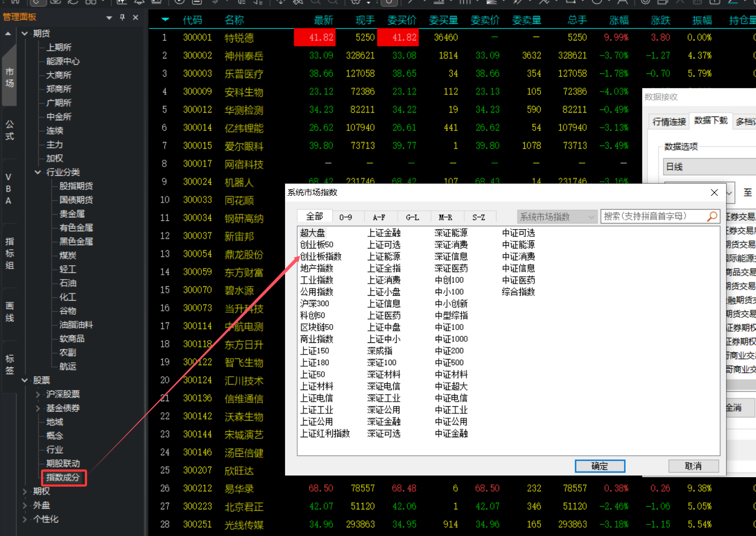This screenshot has height=536, width=756.
Task: Pin the 管理面板 panel
Action: point(123,17)
